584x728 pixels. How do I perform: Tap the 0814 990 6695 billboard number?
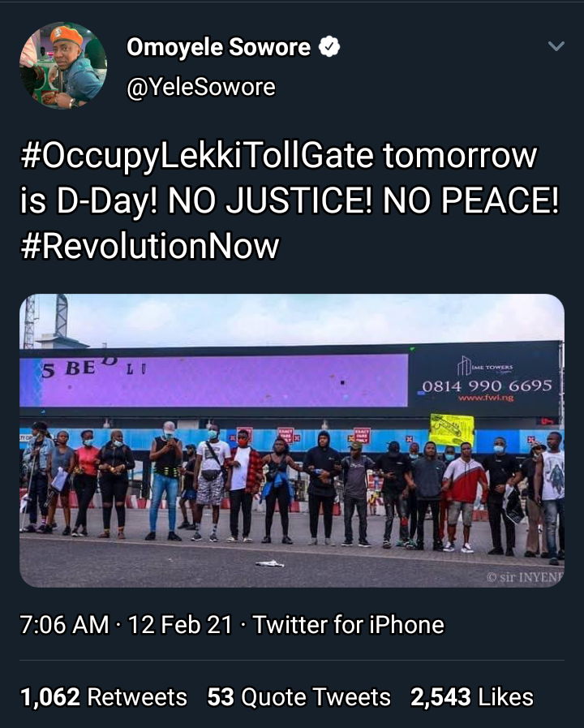pos(487,385)
